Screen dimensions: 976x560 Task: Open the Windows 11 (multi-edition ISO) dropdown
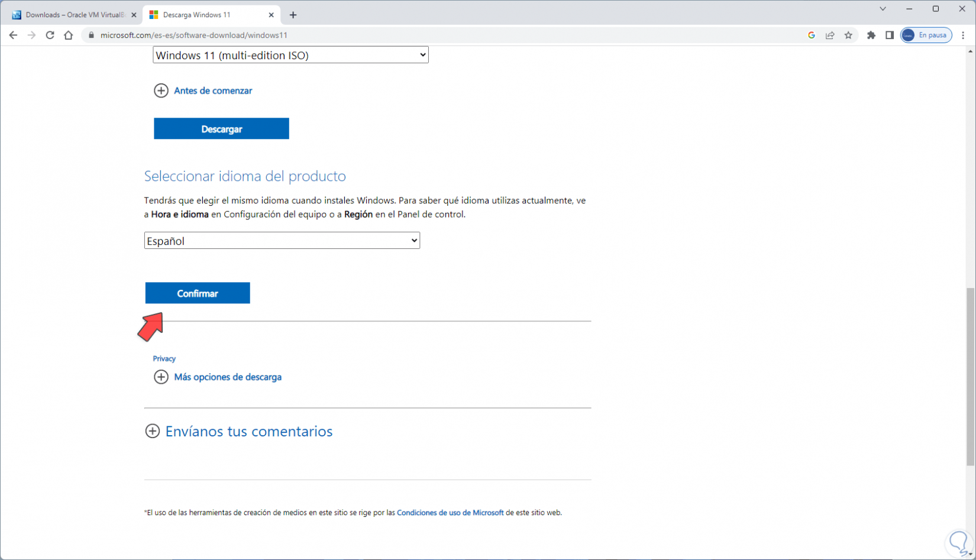290,55
